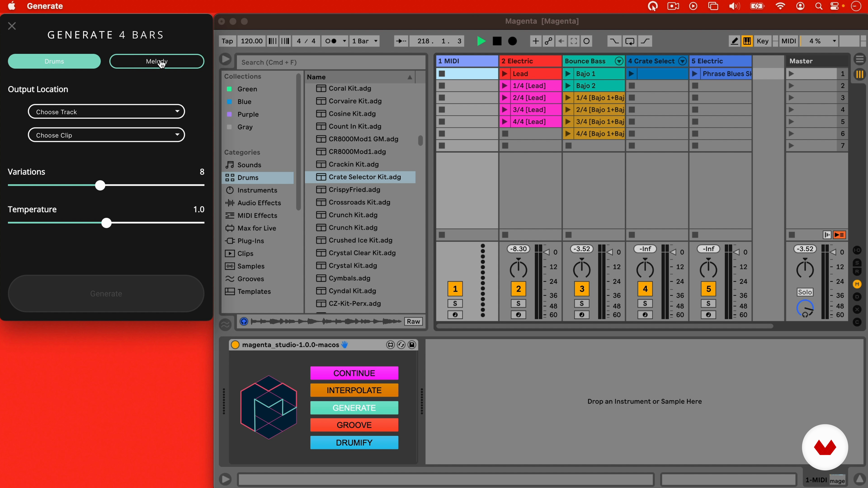Toggle Automation Arm icon
868x488 pixels.
tap(548, 41)
